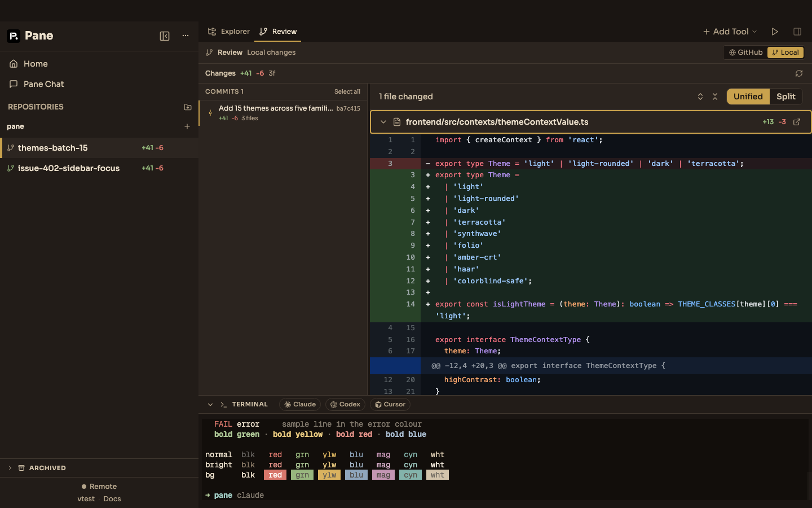Expand all diff sections icon
The width and height of the screenshot is (812, 508).
(x=700, y=97)
